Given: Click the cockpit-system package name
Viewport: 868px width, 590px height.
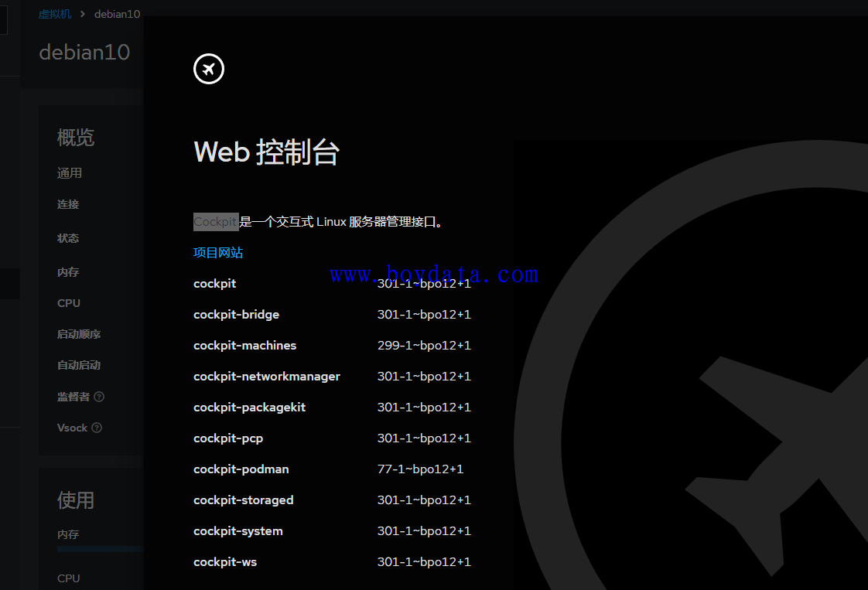Looking at the screenshot, I should tap(238, 530).
